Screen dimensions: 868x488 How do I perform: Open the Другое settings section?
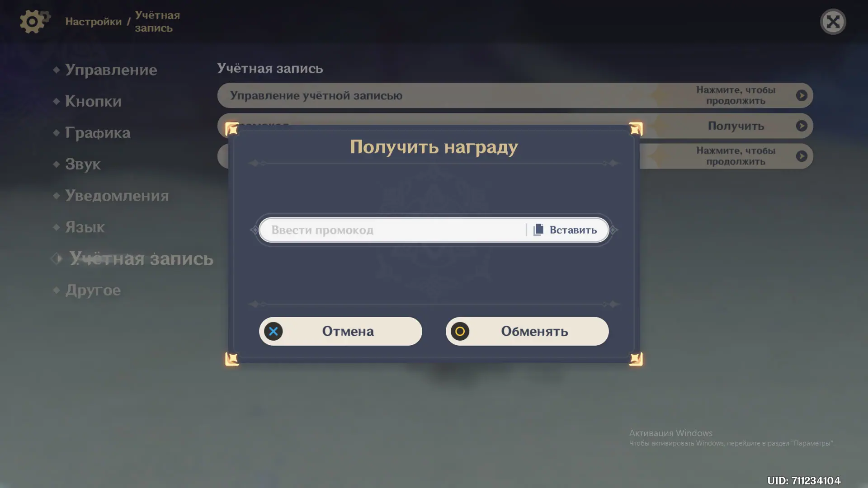pos(93,290)
